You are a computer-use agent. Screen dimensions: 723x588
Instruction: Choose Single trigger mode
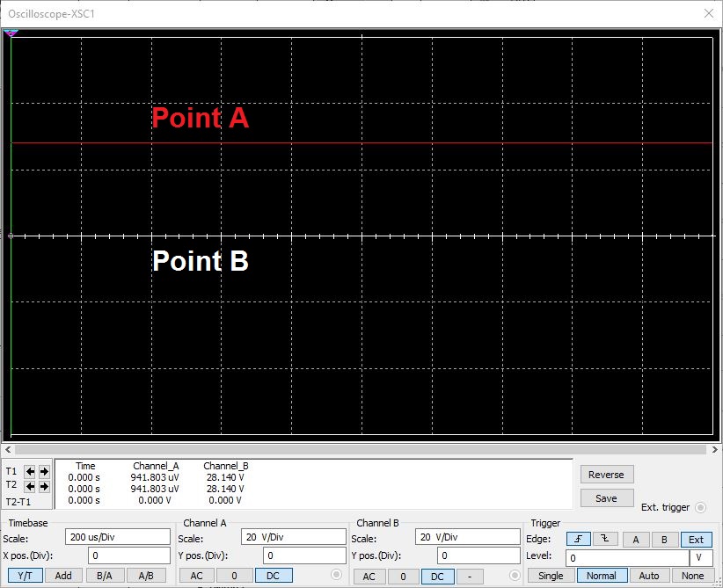[551, 576]
